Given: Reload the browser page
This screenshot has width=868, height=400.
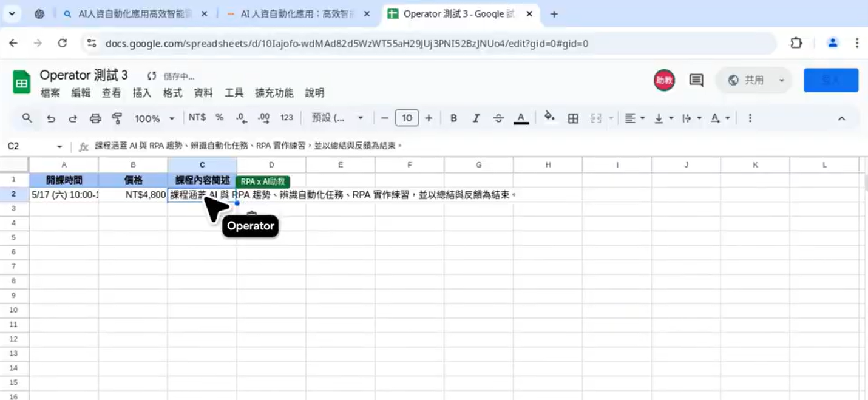Looking at the screenshot, I should pos(62,43).
